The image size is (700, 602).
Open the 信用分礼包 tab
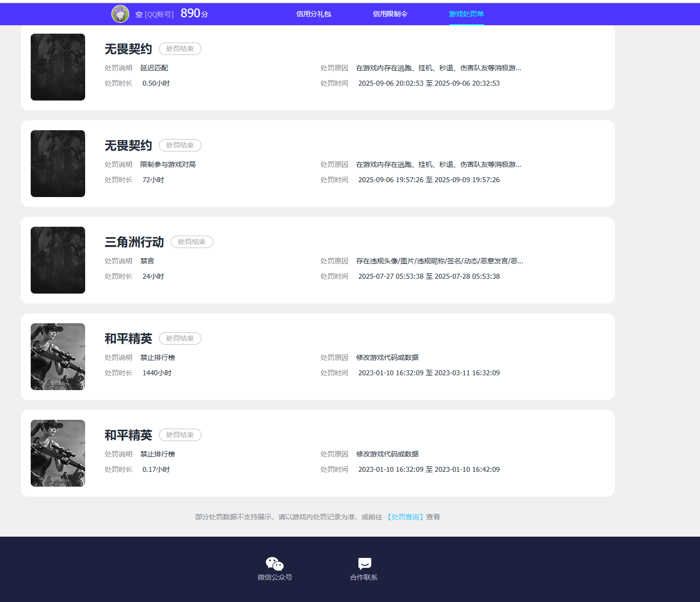(314, 14)
